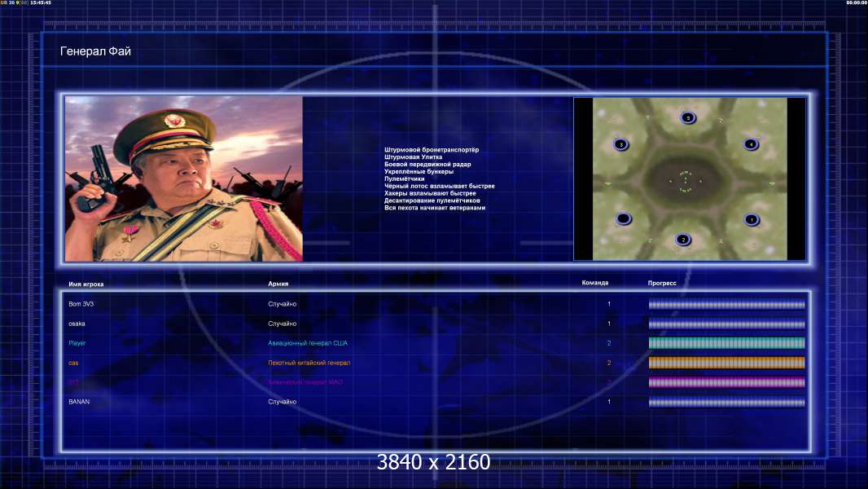Click the BANAN progress bar
The height and width of the screenshot is (489, 868).
726,402
